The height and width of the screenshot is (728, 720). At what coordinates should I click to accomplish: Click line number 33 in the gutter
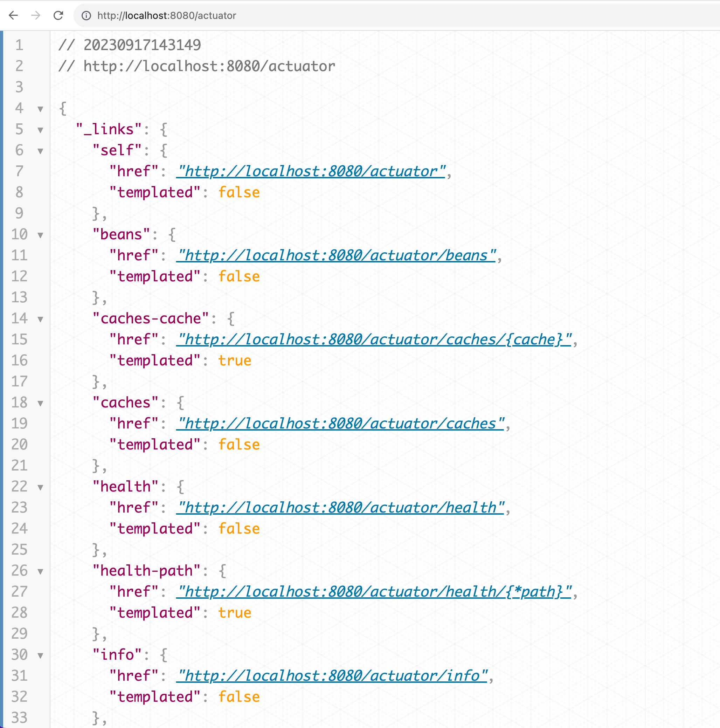[x=19, y=717]
